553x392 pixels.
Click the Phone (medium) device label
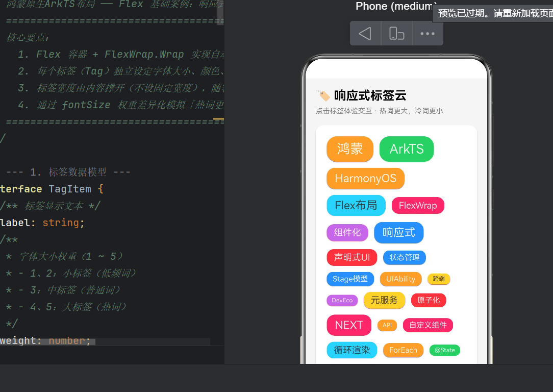[x=397, y=6]
